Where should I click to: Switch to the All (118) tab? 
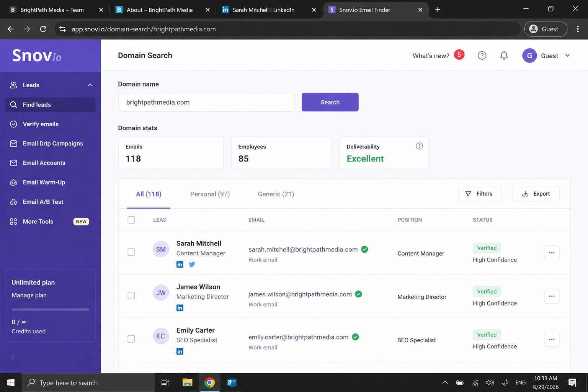pos(149,194)
